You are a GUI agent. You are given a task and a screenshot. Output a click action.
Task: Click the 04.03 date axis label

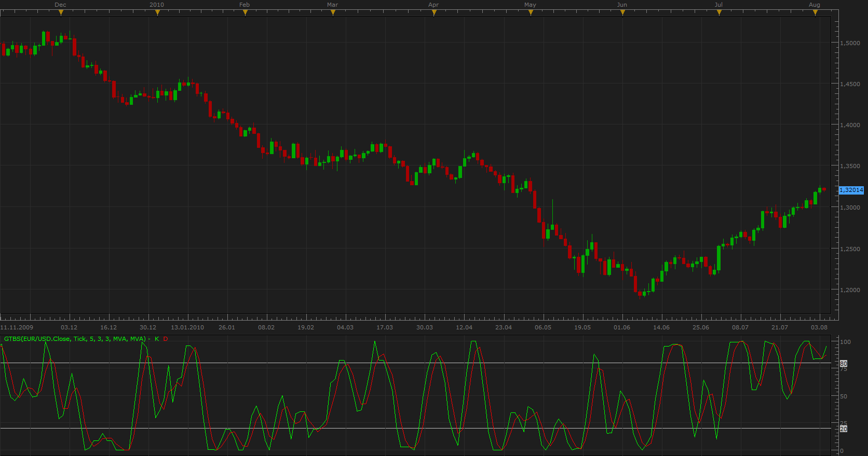tap(345, 327)
